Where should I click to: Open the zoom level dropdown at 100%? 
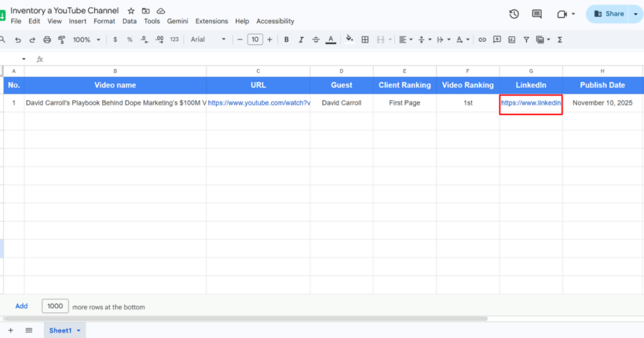click(x=86, y=40)
